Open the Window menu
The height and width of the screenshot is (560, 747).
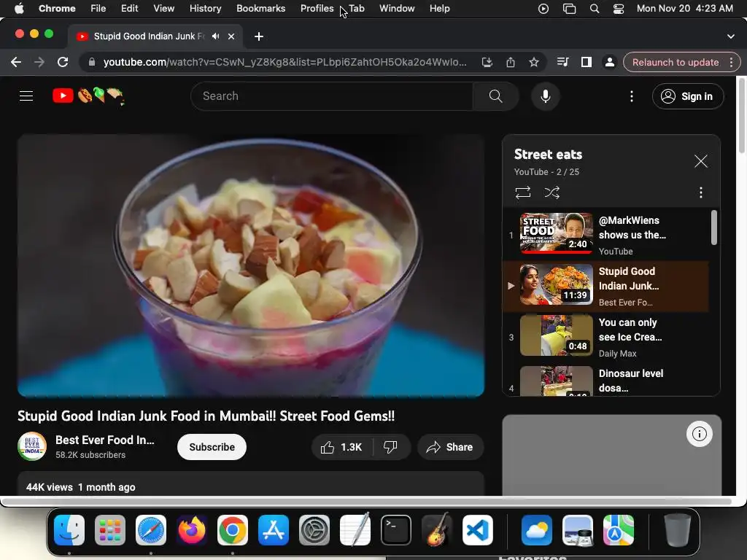pos(397,9)
